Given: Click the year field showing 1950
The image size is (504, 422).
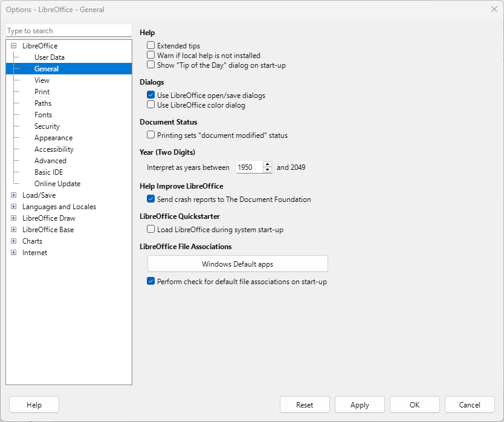Looking at the screenshot, I should [x=250, y=167].
